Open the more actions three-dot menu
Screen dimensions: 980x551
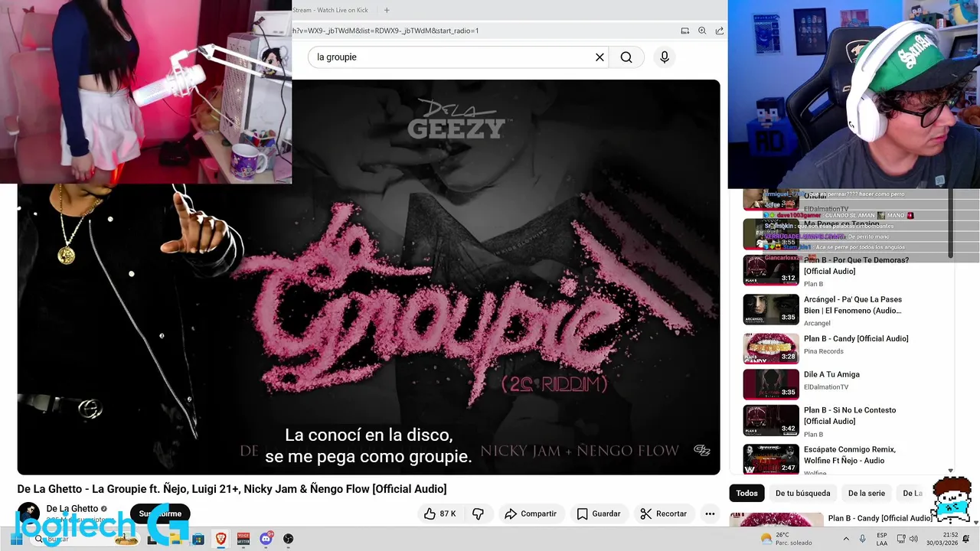click(x=710, y=514)
